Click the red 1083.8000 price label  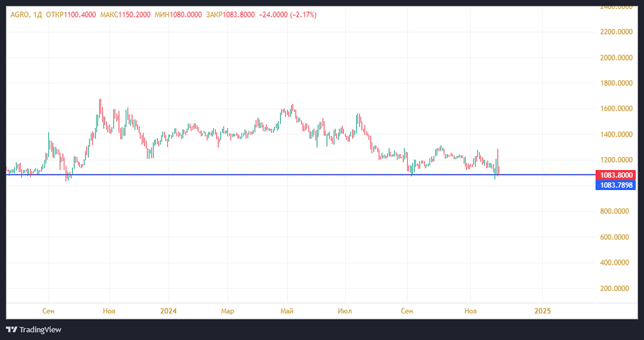point(615,175)
